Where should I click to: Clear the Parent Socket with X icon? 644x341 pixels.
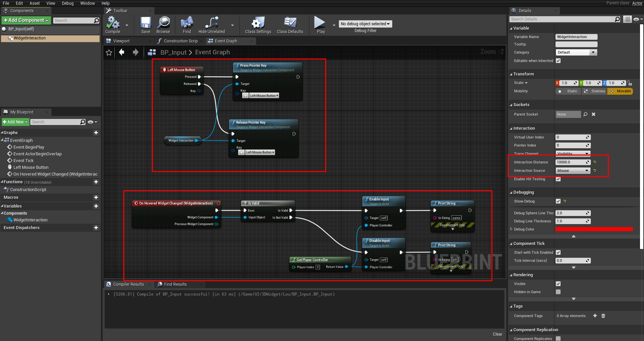tap(594, 114)
